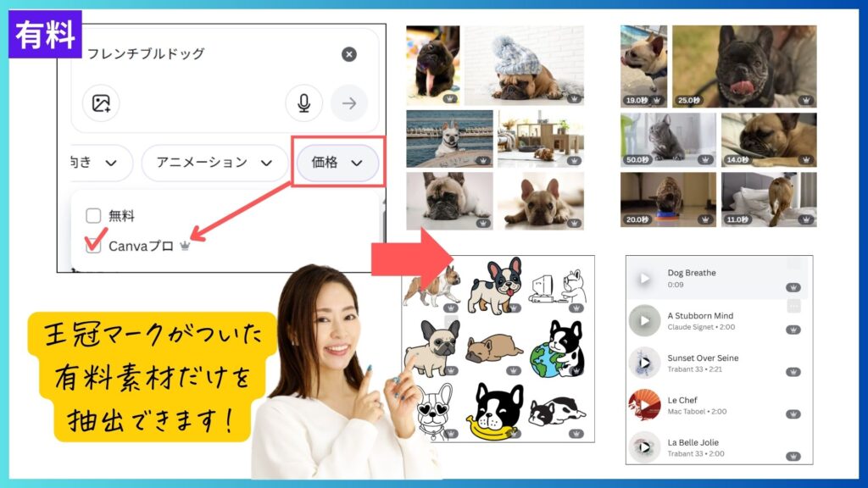Open the 向き orientation filter dropdown

point(98,162)
